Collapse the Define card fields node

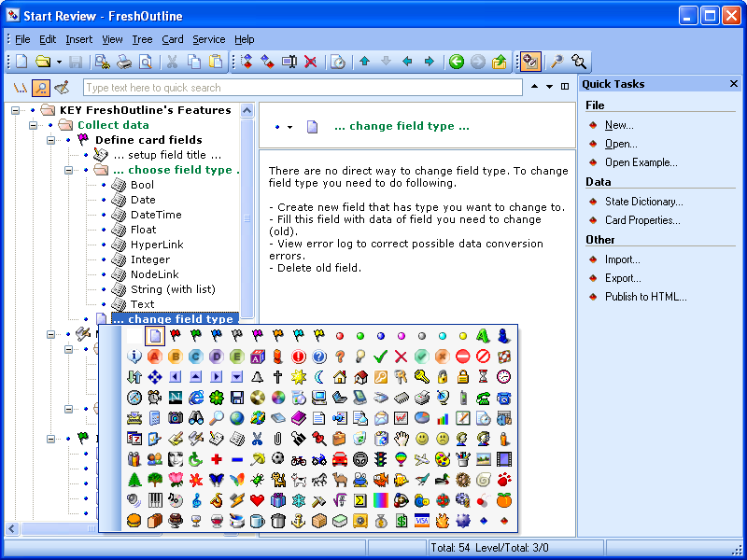[50, 140]
